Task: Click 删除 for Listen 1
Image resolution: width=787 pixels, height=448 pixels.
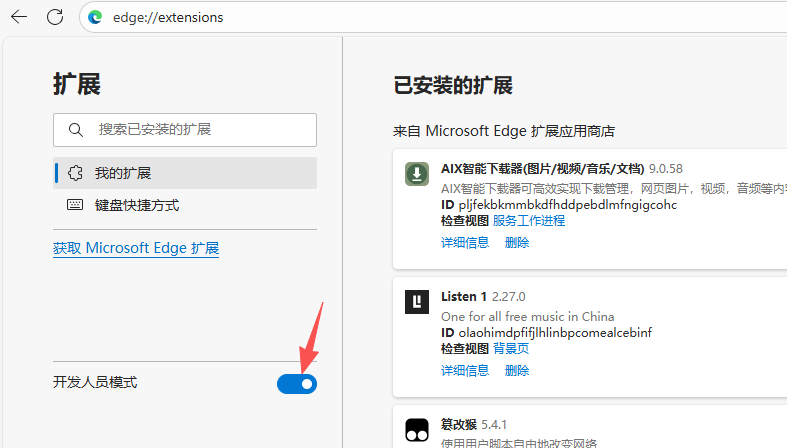Action: tap(517, 371)
